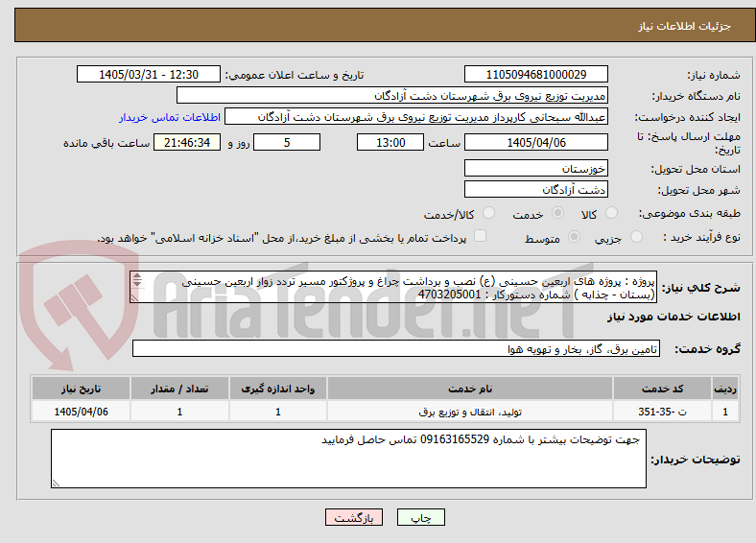The width and height of the screenshot is (756, 543).
Task: Click the service group field
Action: pos(396,348)
